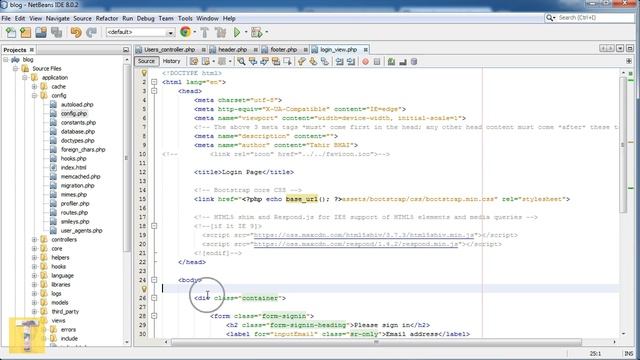The height and width of the screenshot is (360, 640).
Task: Click the New Project toolbar icon
Action: click(26, 32)
